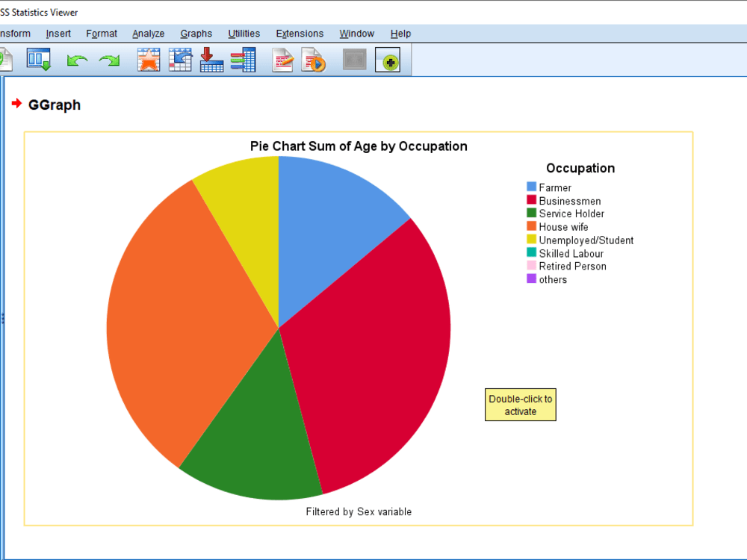Open the Graphs menu
747x560 pixels.
[196, 34]
